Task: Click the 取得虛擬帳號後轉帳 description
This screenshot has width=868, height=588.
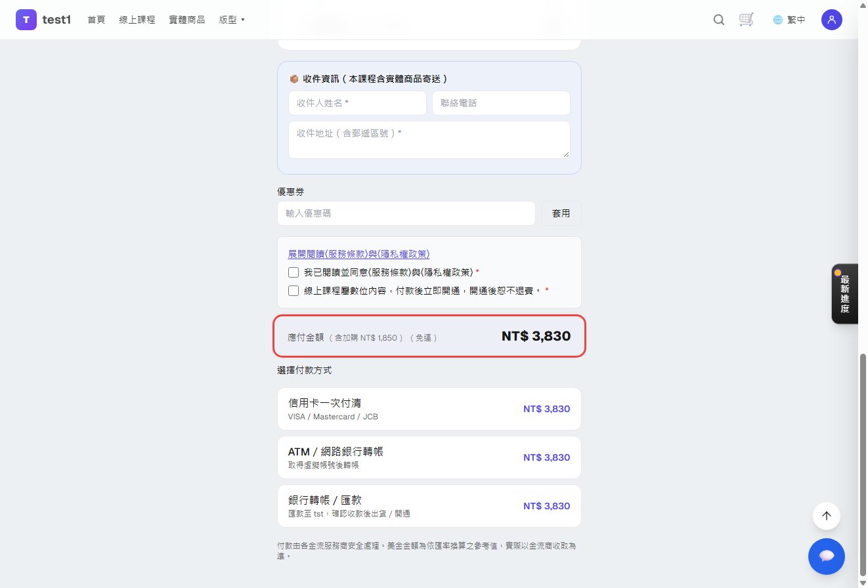Action: pyautogui.click(x=324, y=465)
